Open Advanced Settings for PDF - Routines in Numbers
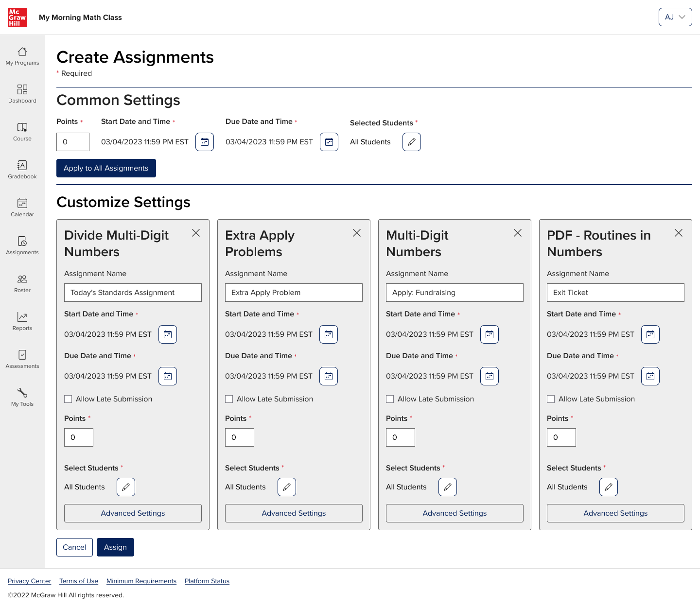 tap(615, 513)
